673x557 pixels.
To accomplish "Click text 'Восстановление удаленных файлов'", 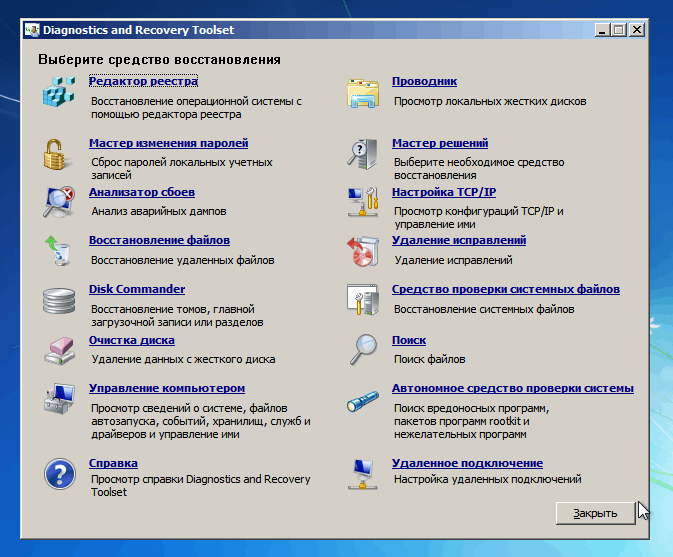I will click(x=183, y=260).
